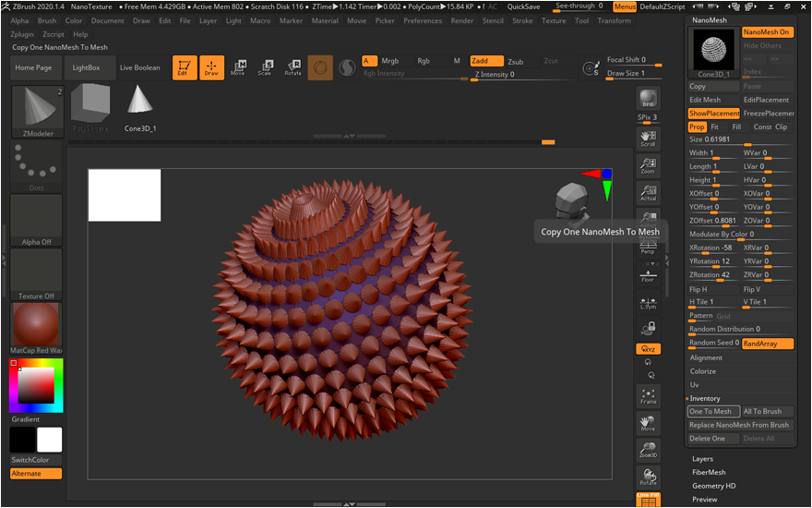This screenshot has width=812, height=508.
Task: Disable ShowPlacement in NanoMesh panel
Action: click(x=713, y=114)
